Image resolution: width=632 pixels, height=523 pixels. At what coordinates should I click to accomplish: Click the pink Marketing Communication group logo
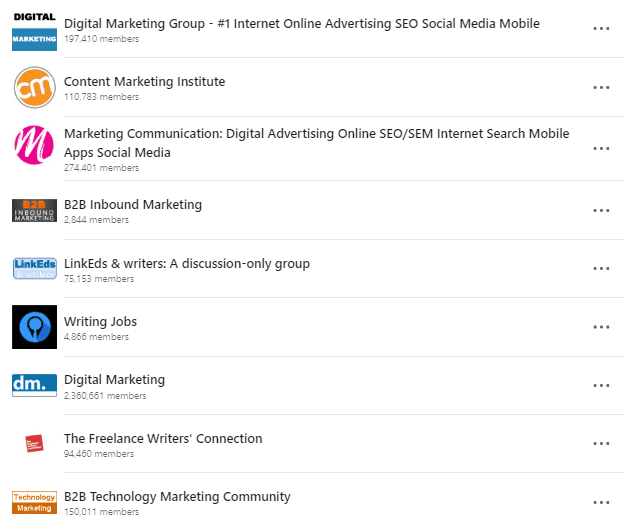[34, 146]
